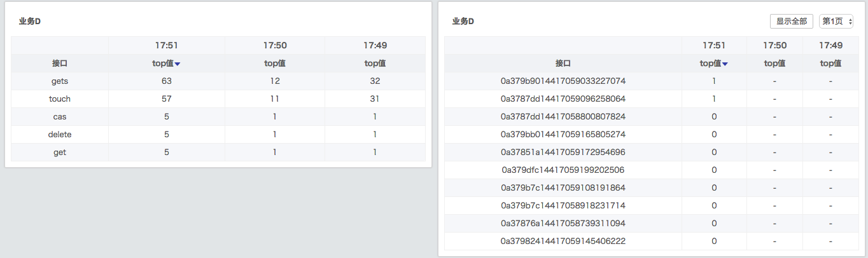This screenshot has width=868, height=258.
Task: Click the 接口 header in the left table
Action: point(60,63)
